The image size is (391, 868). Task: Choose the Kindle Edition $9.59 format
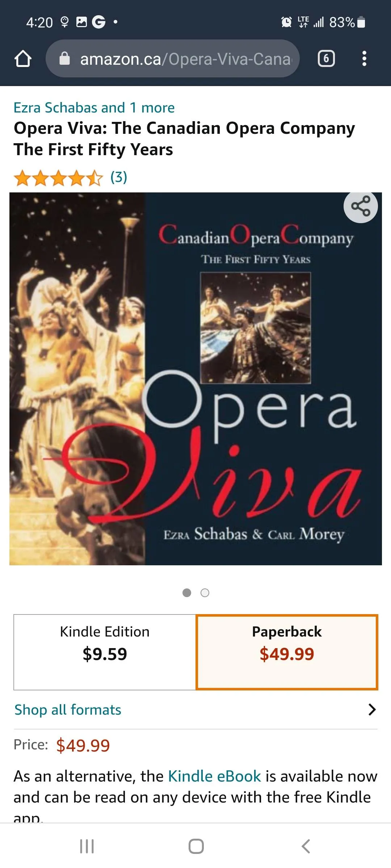105,652
